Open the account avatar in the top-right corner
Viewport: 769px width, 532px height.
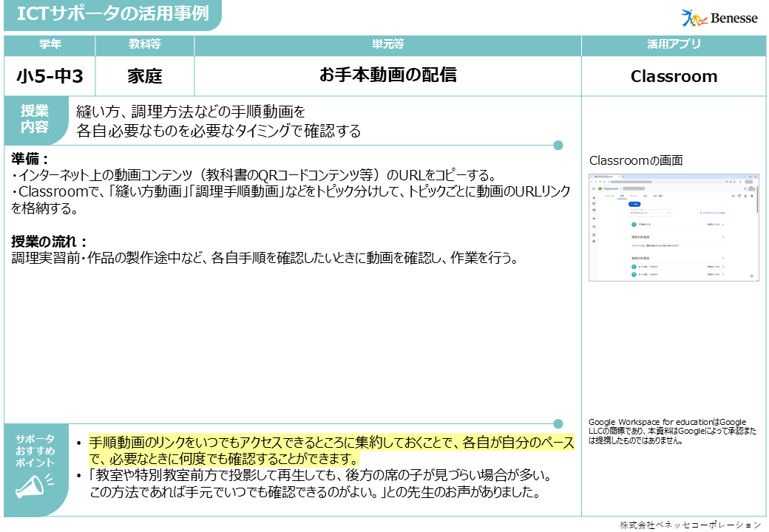752,188
